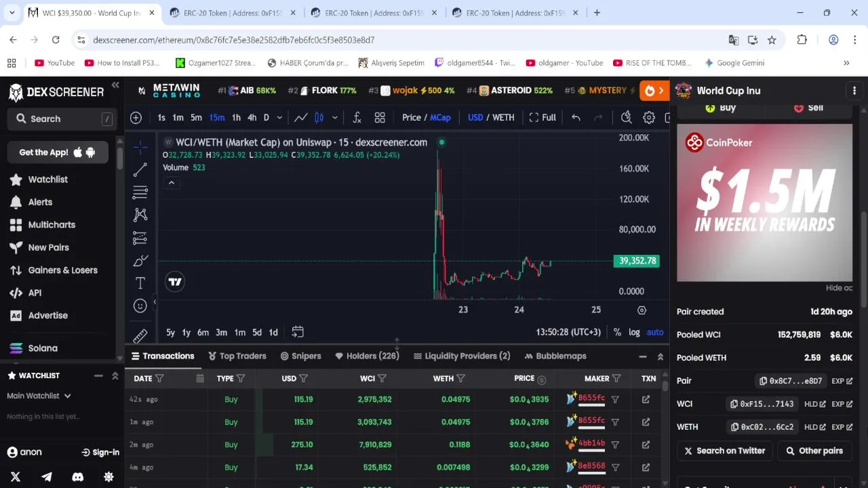Viewport: 868px width, 488px height.
Task: Select the patterns drawing tool
Action: [140, 215]
